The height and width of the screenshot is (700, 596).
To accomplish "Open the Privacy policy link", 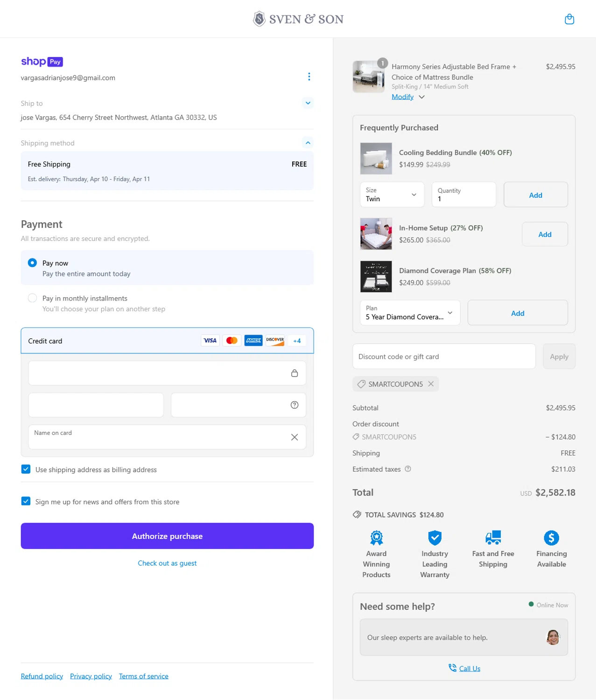I will pyautogui.click(x=91, y=676).
